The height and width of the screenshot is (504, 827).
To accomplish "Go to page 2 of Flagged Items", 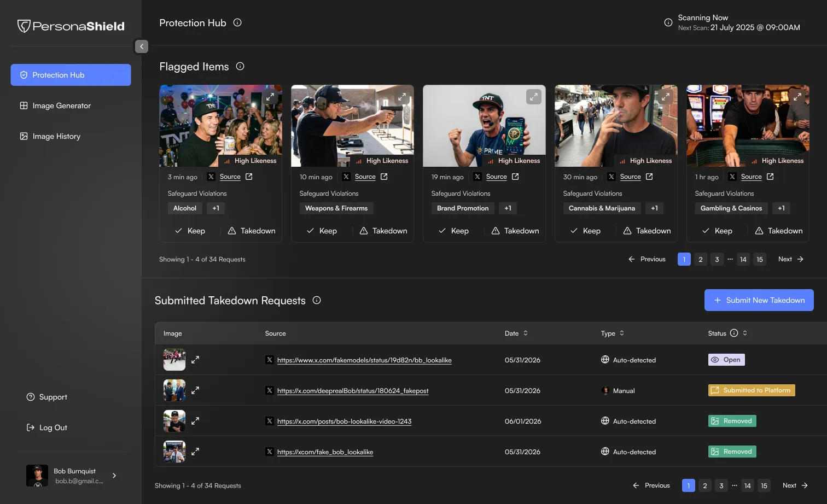I will point(701,259).
